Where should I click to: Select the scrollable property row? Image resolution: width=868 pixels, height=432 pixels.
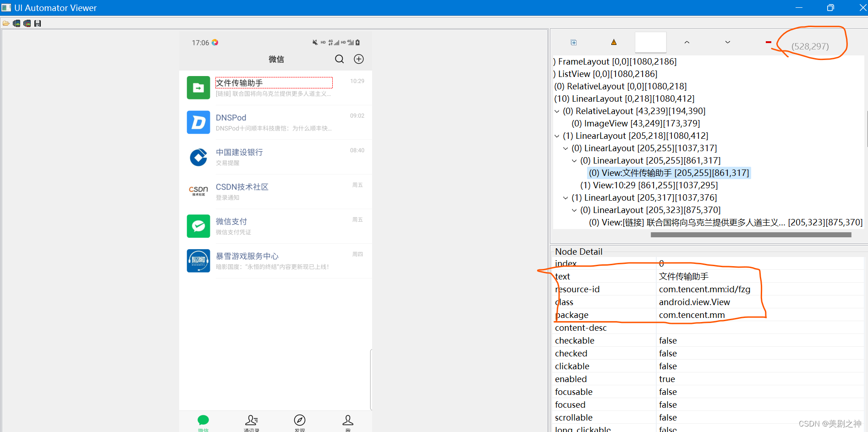pos(709,418)
